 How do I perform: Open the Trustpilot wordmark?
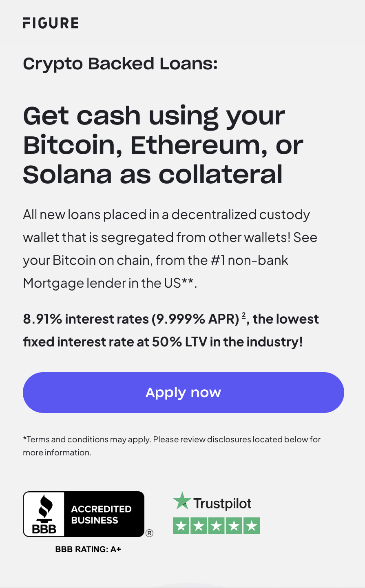[x=222, y=504]
